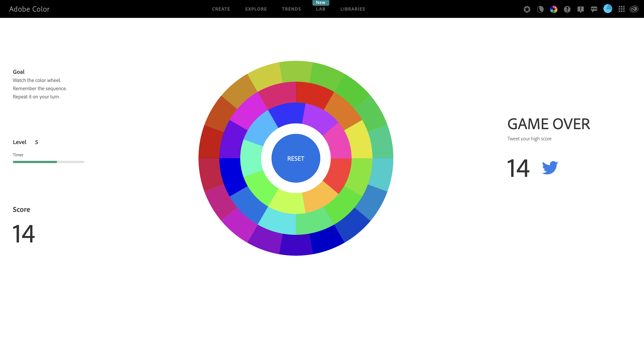Open the CREATE tab

click(221, 9)
